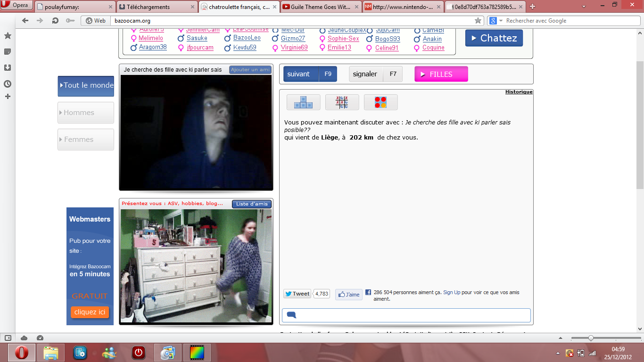The image size is (644, 362).
Task: Open the Sasuke user link
Action: point(197,38)
